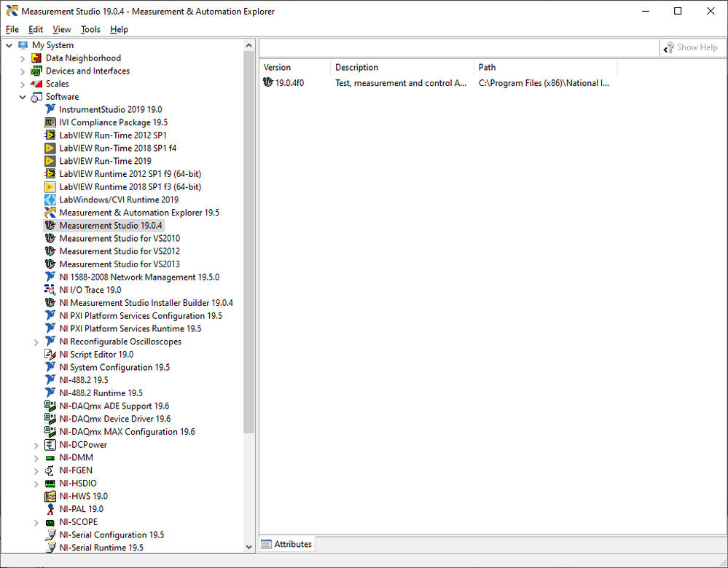
Task: Select NI 1588-2008 Network Management 19.5.0
Action: click(139, 277)
